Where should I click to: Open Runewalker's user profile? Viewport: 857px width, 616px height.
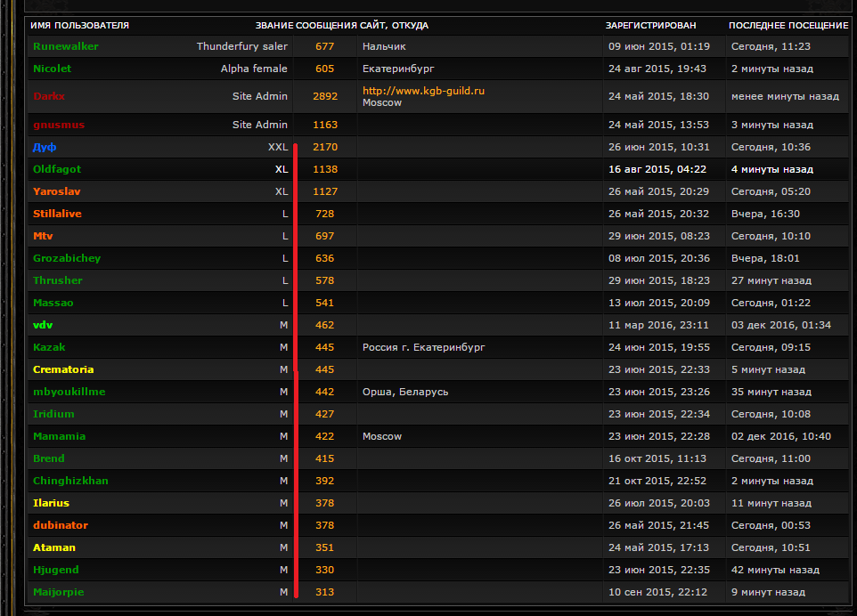(65, 46)
